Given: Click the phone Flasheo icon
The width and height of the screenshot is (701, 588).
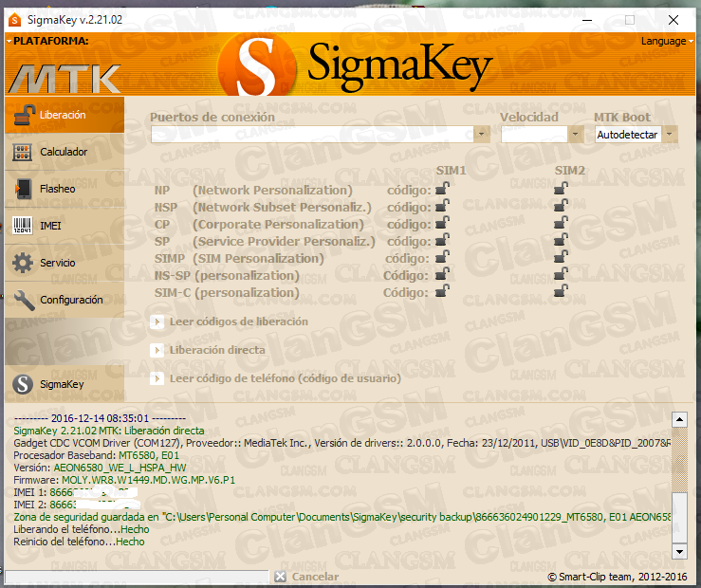Looking at the screenshot, I should (24, 189).
